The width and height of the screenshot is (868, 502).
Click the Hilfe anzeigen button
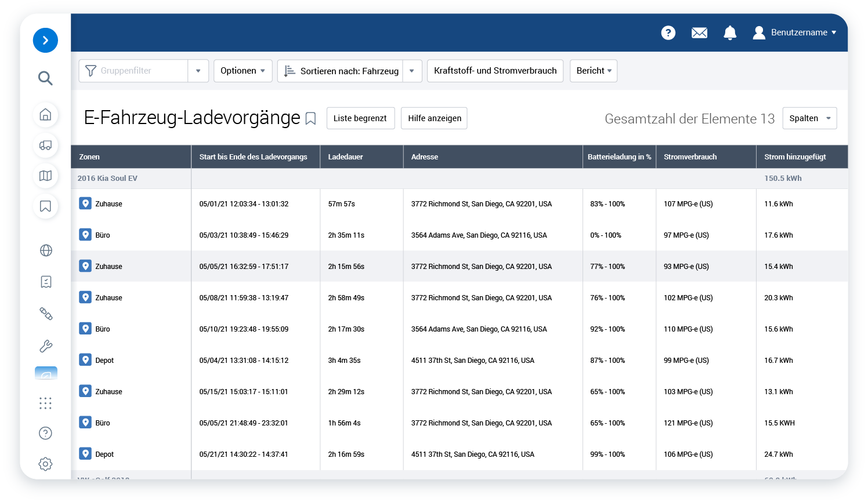click(434, 118)
